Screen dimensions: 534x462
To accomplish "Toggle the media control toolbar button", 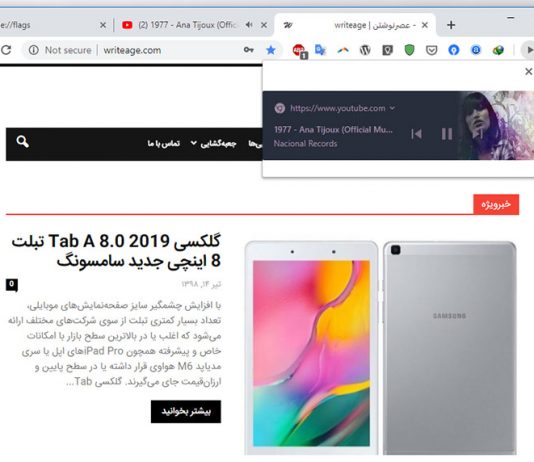I will coord(528,50).
